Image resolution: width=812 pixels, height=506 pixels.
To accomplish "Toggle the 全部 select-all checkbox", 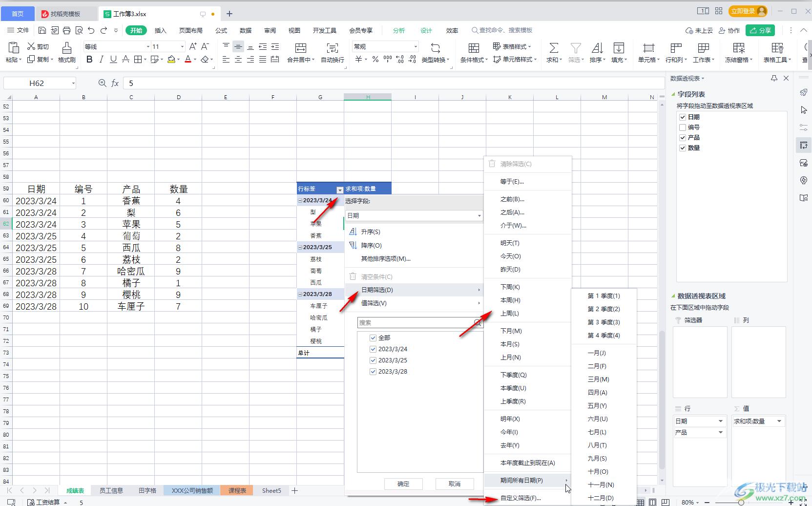I will (x=373, y=337).
